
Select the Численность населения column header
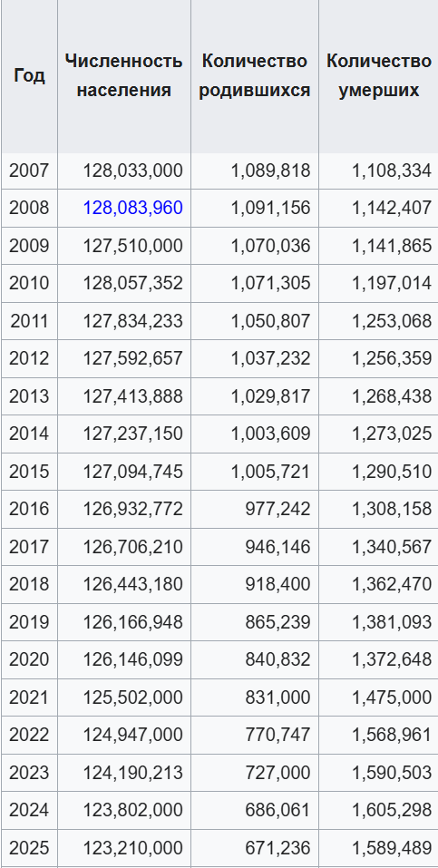(x=123, y=76)
